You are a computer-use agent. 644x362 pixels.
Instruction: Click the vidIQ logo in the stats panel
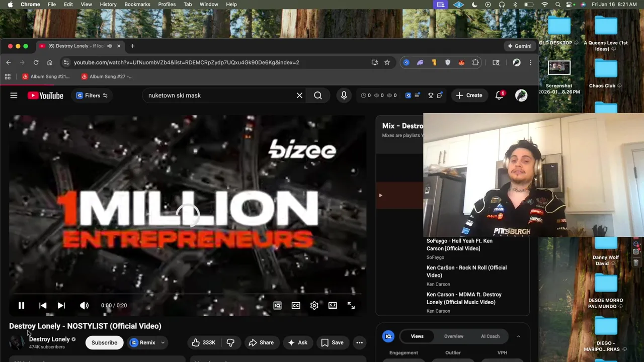pos(388,336)
